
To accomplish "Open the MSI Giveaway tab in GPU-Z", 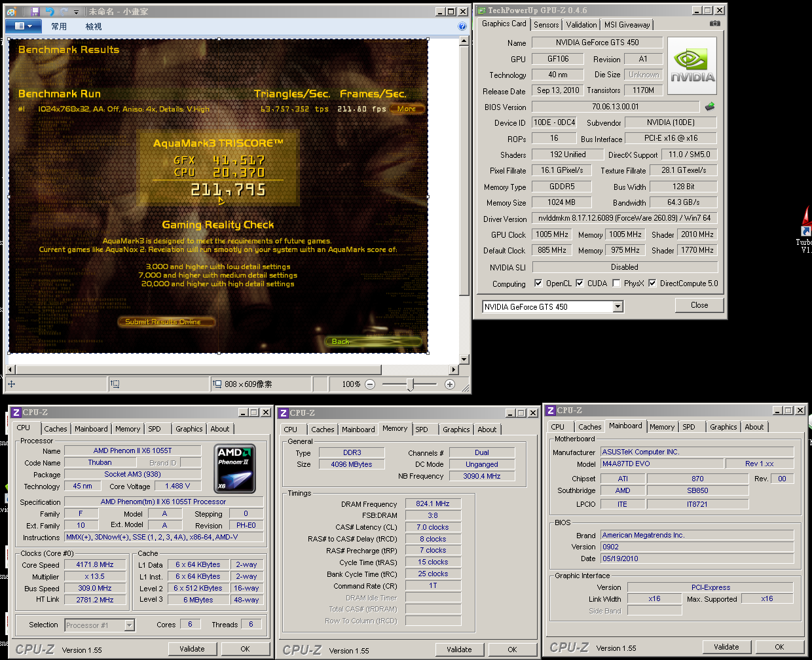I will [627, 25].
